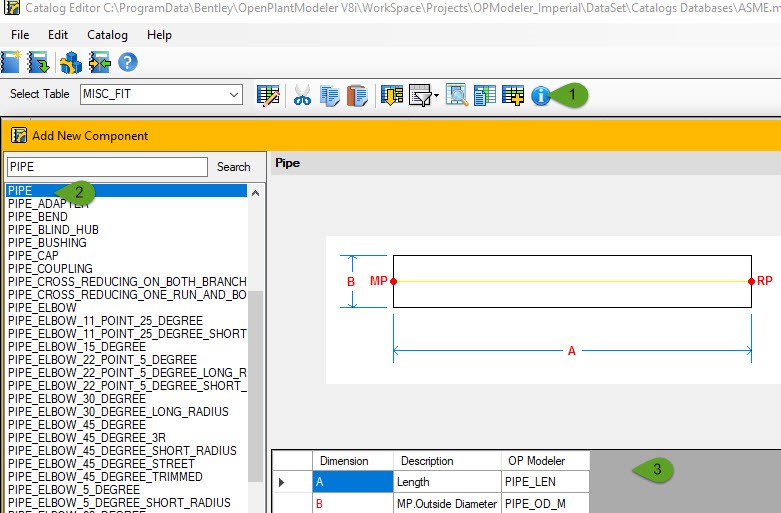Open the Help menu

pos(159,35)
